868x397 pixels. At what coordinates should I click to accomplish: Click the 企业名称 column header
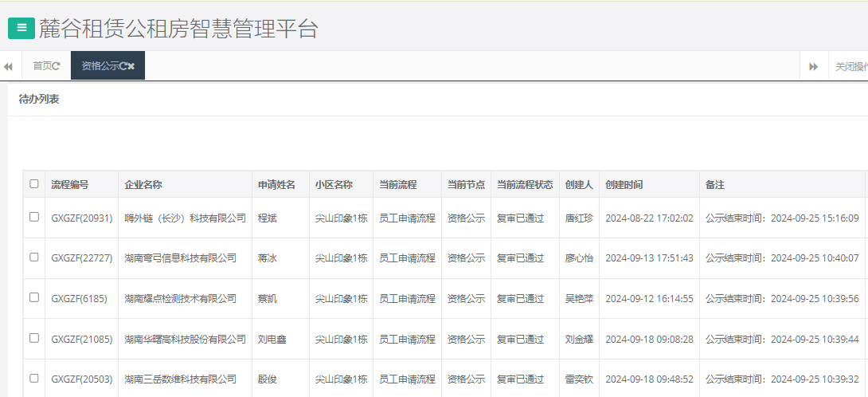143,184
